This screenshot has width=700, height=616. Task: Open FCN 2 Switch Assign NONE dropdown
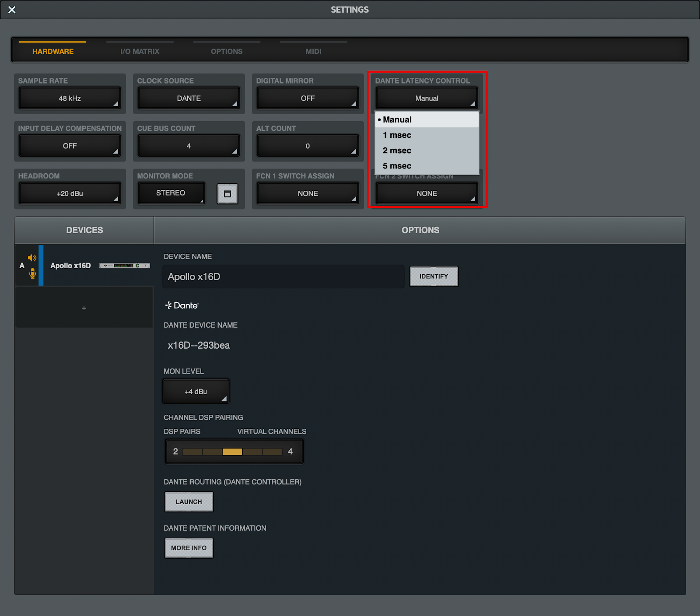[427, 193]
